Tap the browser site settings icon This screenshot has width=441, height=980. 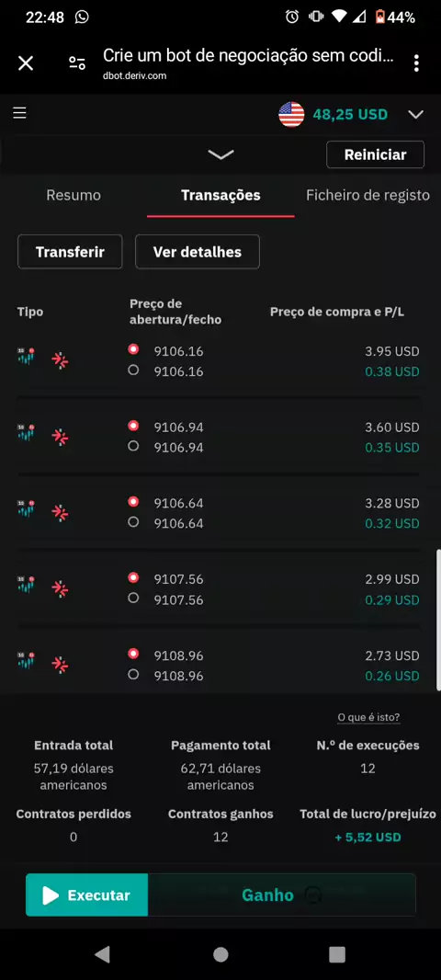coord(77,63)
